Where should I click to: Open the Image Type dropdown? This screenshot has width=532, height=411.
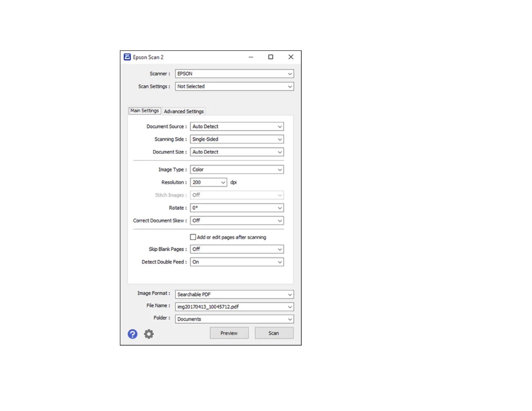(x=237, y=170)
